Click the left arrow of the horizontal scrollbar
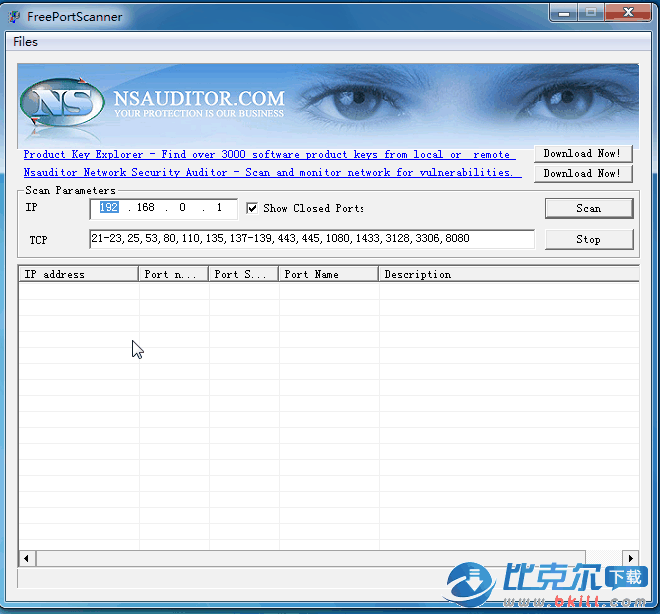This screenshot has height=614, width=660. coord(27,558)
